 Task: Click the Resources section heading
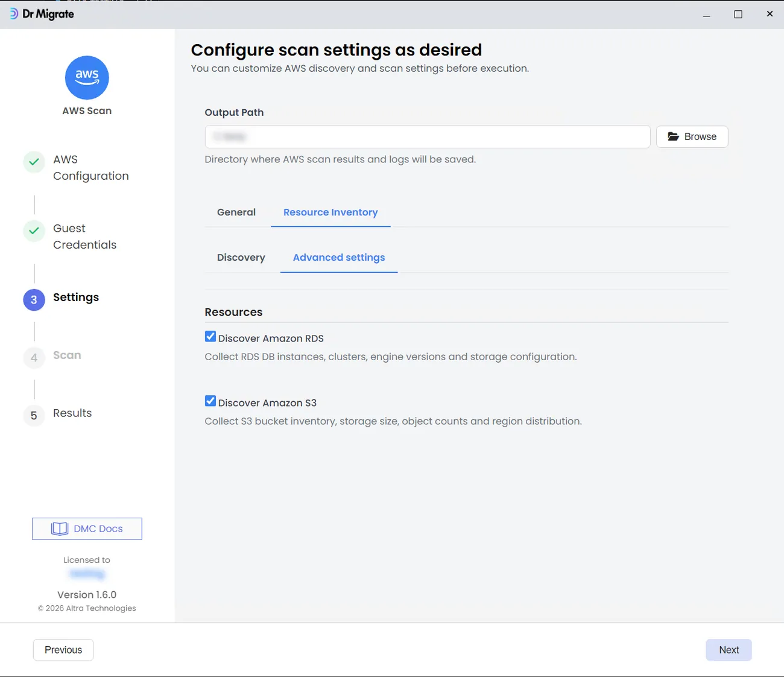233,312
